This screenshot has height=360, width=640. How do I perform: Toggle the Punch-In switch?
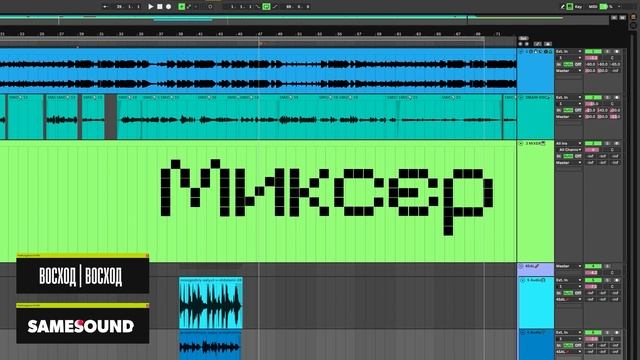(258, 7)
